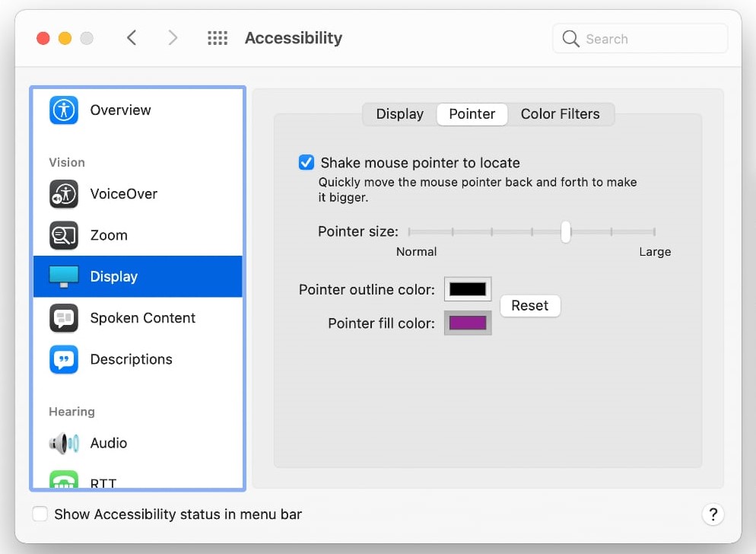Image resolution: width=756 pixels, height=554 pixels.
Task: Click the help question mark button
Action: point(713,514)
